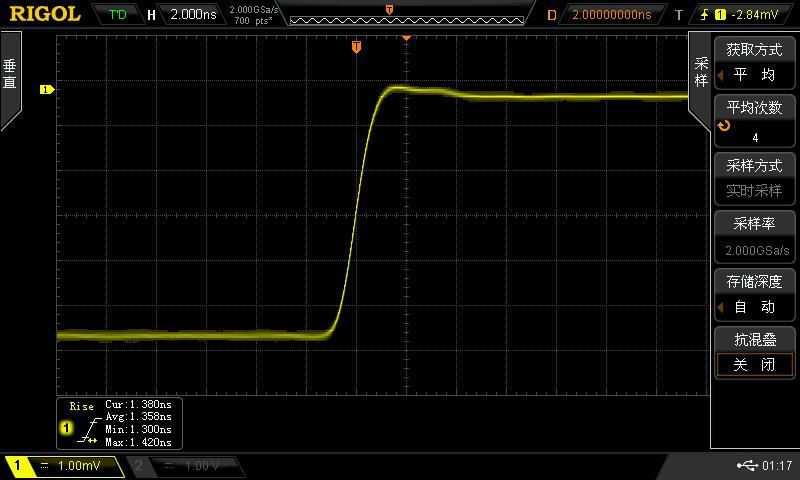Screen dimensions: 800x480
Task: Click the orange trigger position marker above grid
Action: point(356,47)
